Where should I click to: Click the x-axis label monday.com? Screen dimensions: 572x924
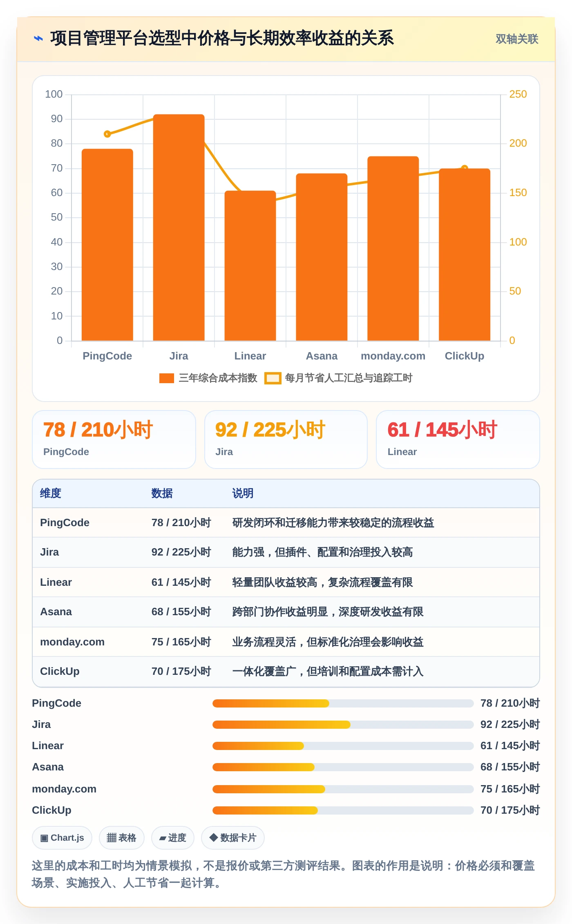(393, 356)
